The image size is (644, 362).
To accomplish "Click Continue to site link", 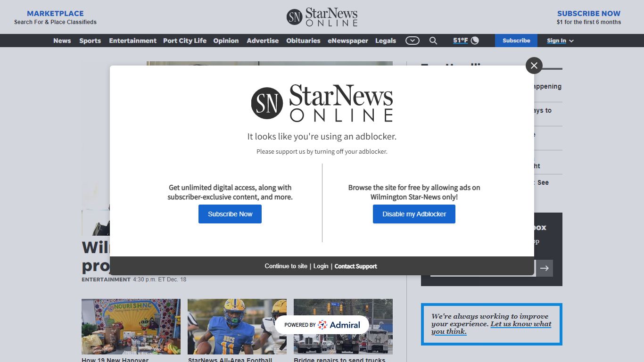I will pos(286,266).
